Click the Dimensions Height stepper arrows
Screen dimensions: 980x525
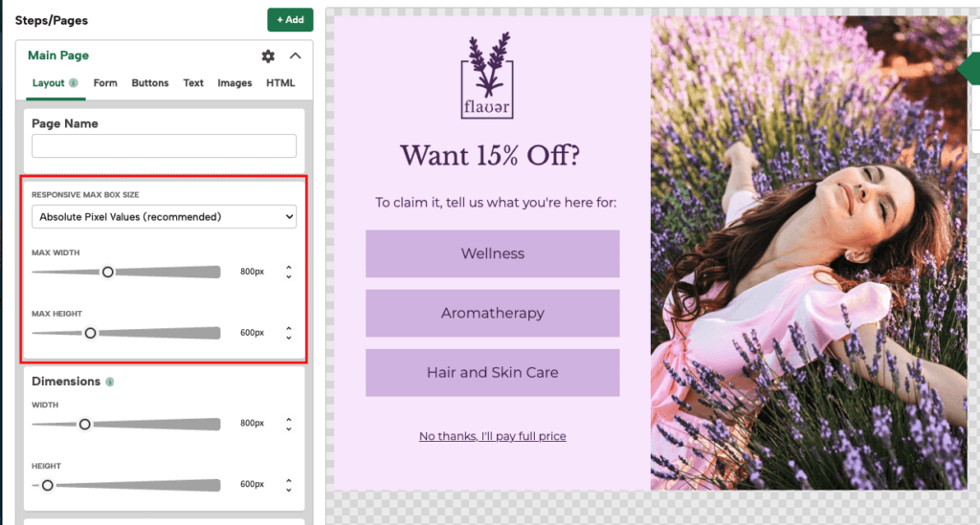tap(289, 485)
